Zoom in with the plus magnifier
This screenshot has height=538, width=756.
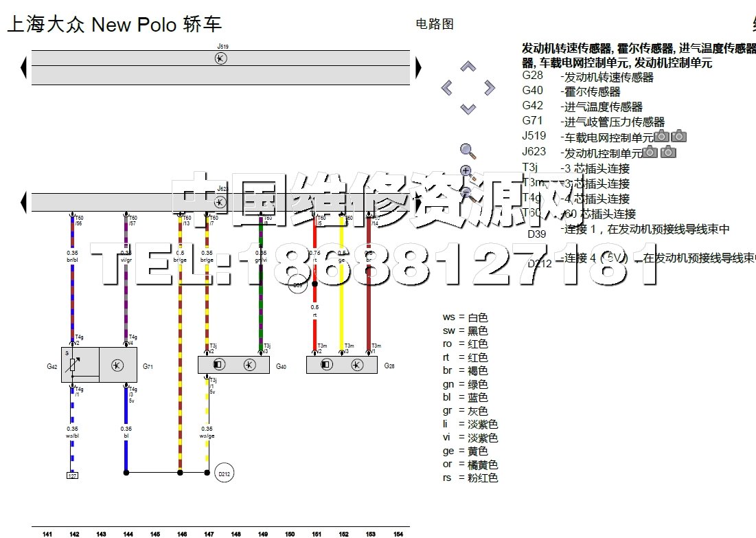467,172
